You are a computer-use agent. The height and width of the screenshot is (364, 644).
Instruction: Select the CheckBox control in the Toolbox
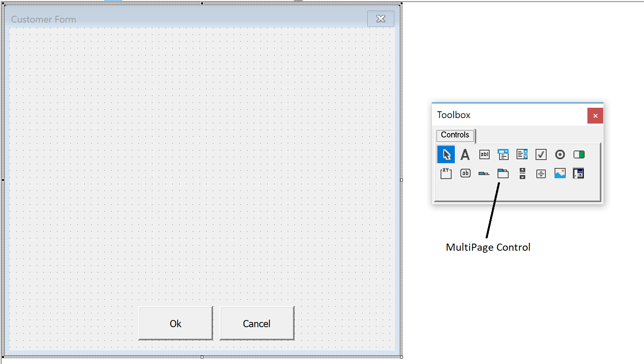(x=541, y=154)
